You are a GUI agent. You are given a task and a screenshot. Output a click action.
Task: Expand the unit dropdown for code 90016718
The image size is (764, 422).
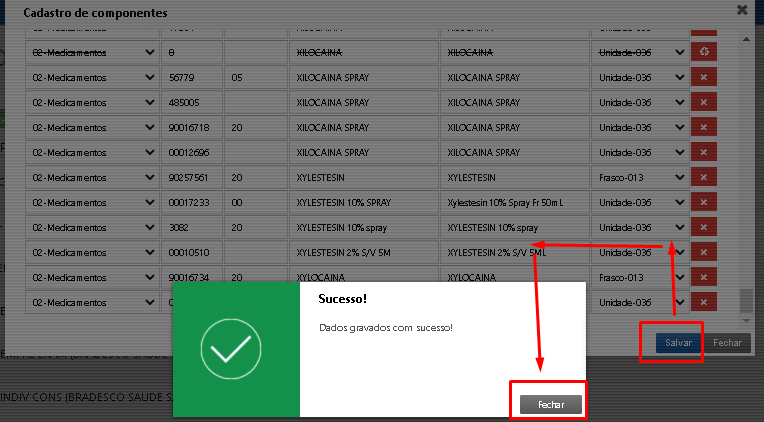pos(640,127)
